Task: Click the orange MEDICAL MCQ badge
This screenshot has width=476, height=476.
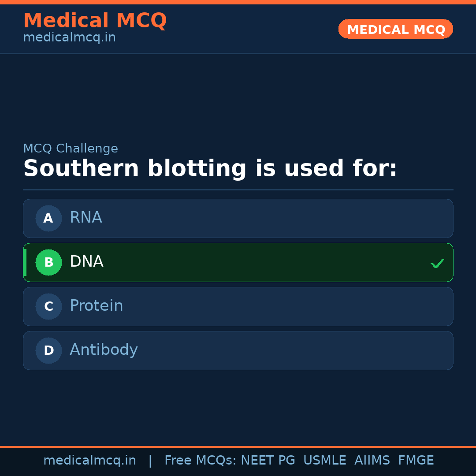Action: [395, 29]
